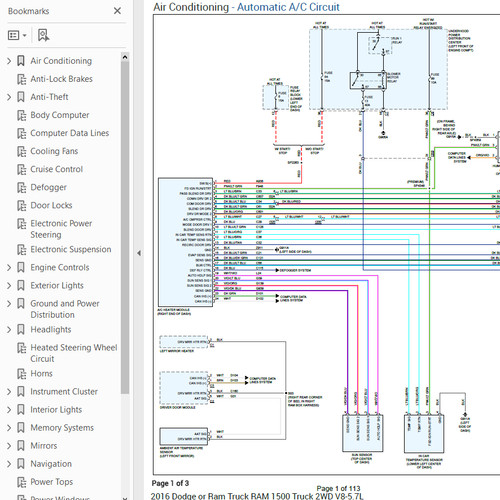Expand the Anti-Theft bookmark
The image size is (500, 500).
pos(9,97)
